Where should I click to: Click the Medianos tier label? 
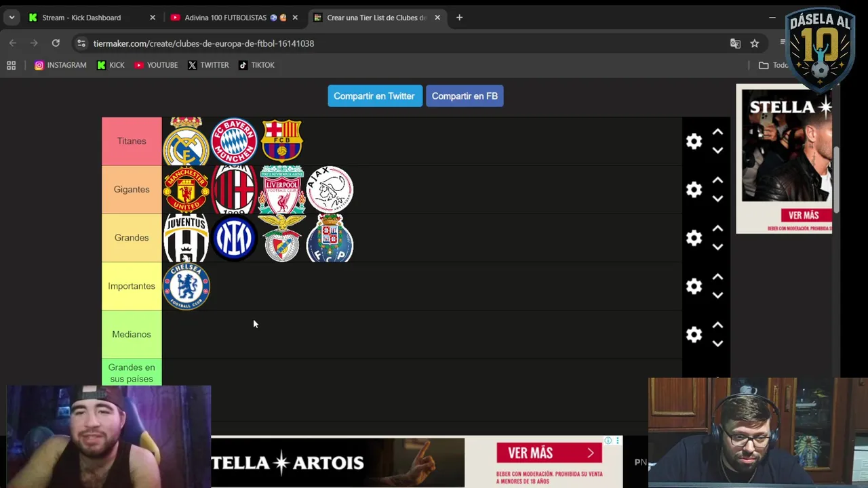pos(132,334)
